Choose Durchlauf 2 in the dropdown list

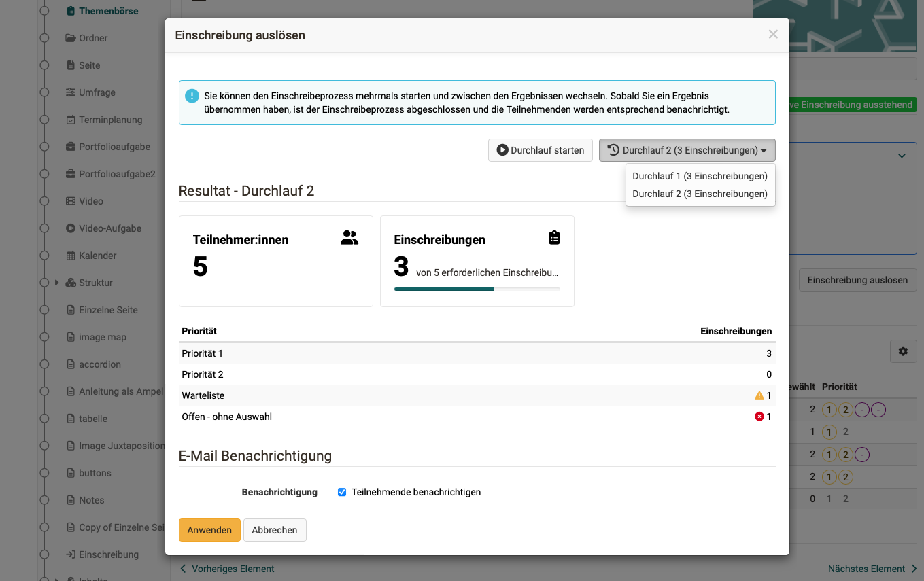[x=700, y=194]
